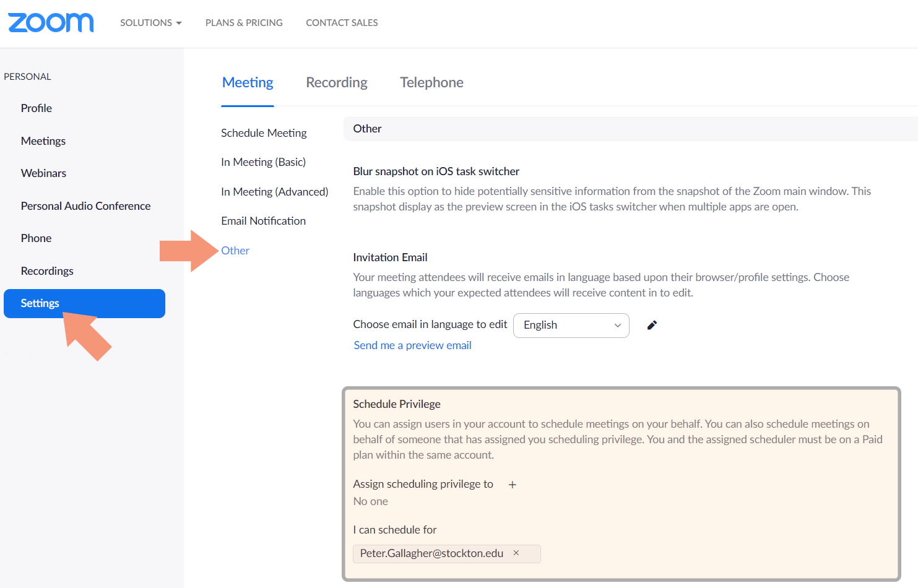Open the email language dropdown showing English
The image size is (918, 588).
click(571, 326)
